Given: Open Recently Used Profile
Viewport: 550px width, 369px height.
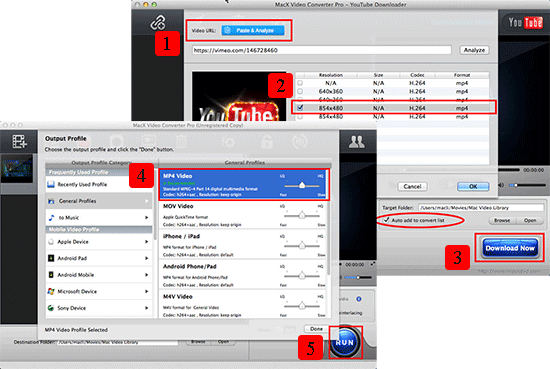Looking at the screenshot, I should pos(99,184).
